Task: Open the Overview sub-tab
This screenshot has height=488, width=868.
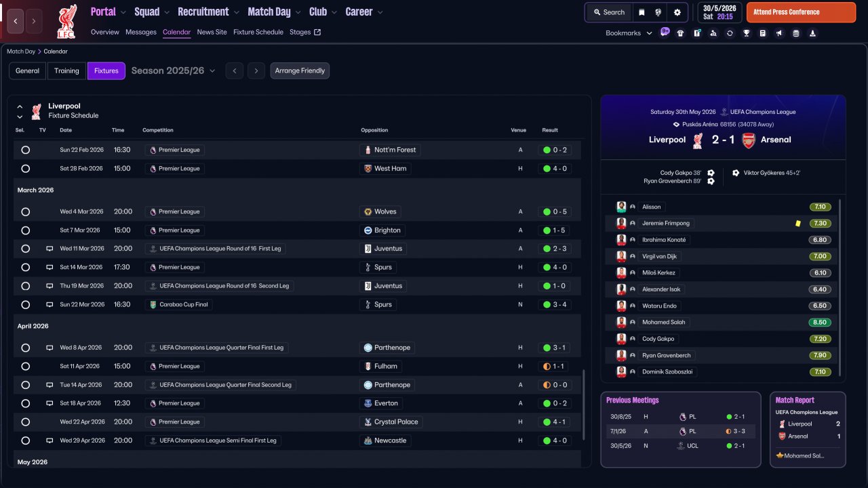Action: point(104,32)
